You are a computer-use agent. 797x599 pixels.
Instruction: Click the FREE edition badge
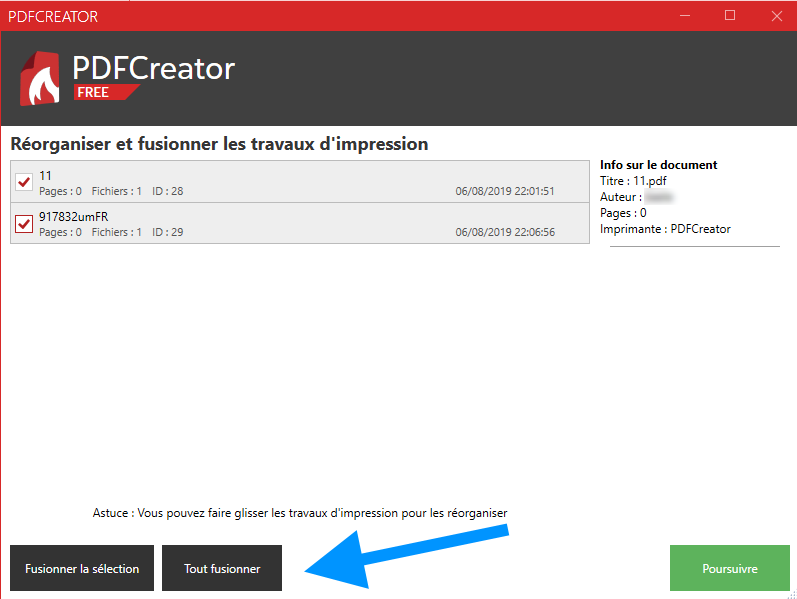point(106,93)
